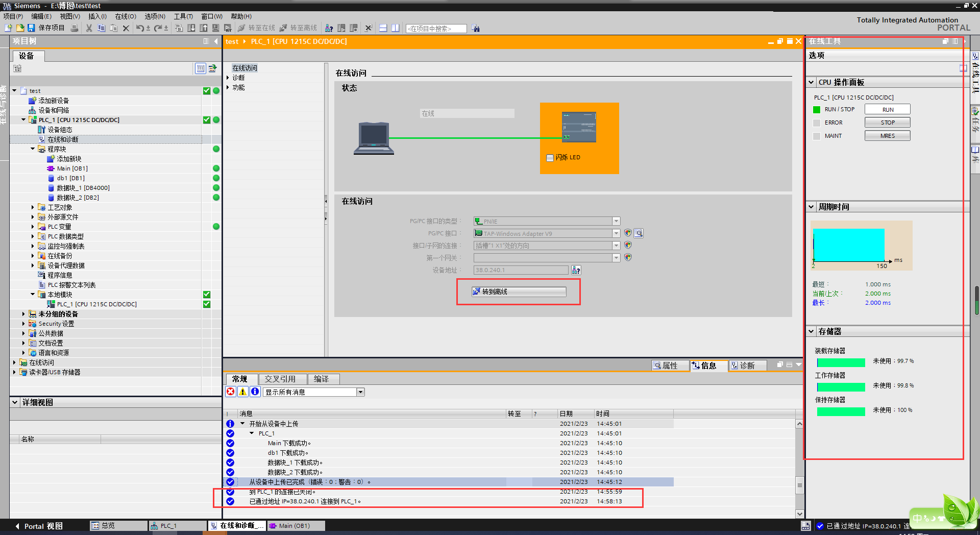Screen dimensions: 980x535
Task: Click the compile icon in toolbar
Action: pos(179,28)
